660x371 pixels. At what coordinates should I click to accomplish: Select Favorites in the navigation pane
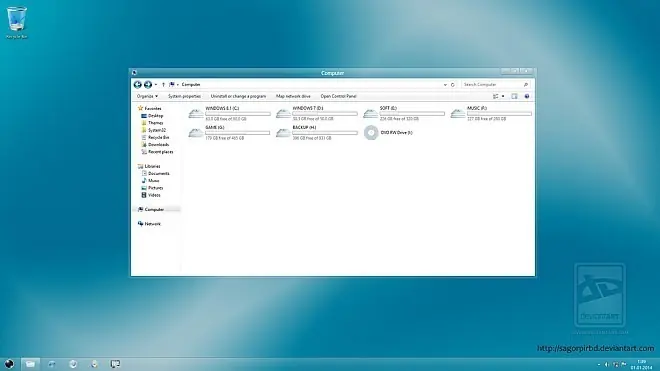(x=149, y=109)
